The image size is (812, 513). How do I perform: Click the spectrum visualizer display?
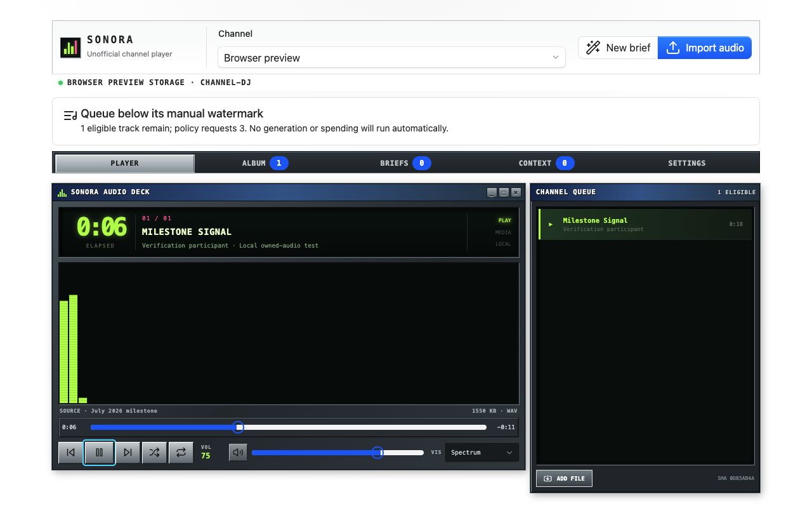point(289,333)
